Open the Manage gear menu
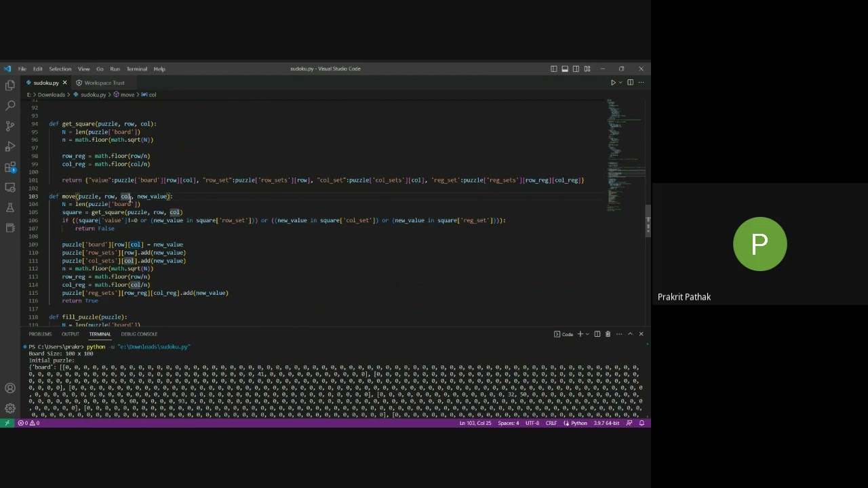Screen dimensions: 868x488 (x=10, y=408)
